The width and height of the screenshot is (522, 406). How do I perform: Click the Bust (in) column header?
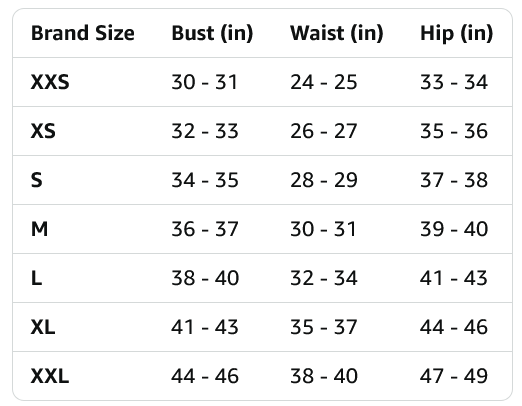[x=212, y=34]
